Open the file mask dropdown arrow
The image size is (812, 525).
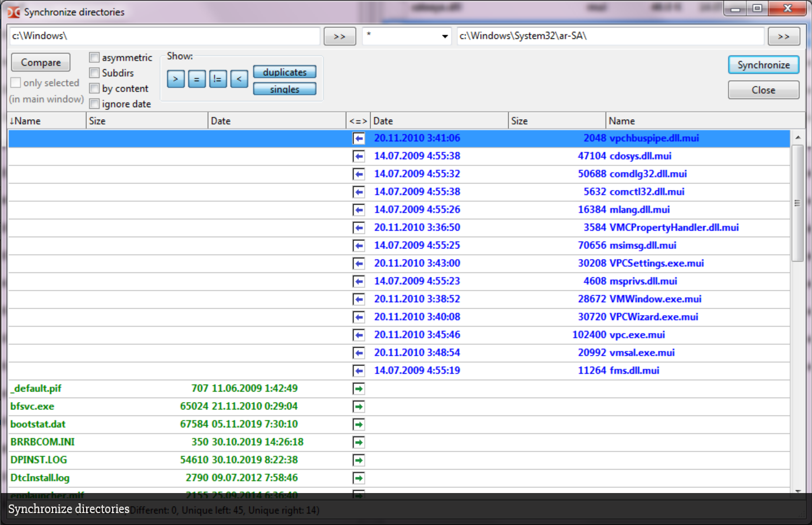tap(445, 36)
